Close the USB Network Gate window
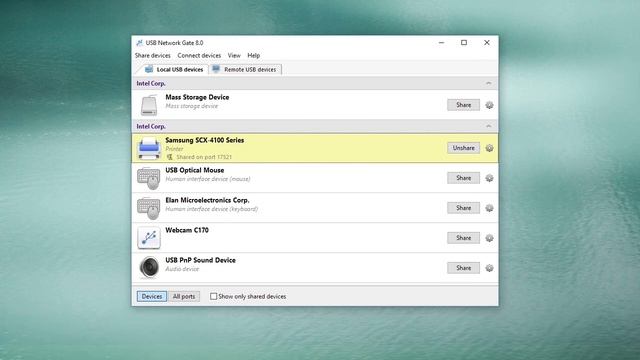Viewport: 640px width, 360px height. tap(487, 42)
